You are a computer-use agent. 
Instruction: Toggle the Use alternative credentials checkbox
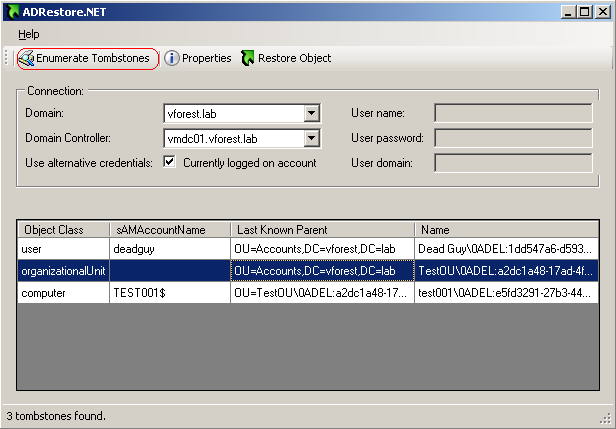click(169, 162)
